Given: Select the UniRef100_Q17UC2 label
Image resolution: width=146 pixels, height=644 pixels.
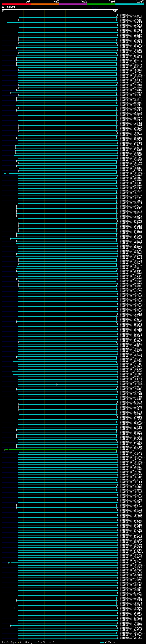Looking at the screenshot, I should coord(131,25).
